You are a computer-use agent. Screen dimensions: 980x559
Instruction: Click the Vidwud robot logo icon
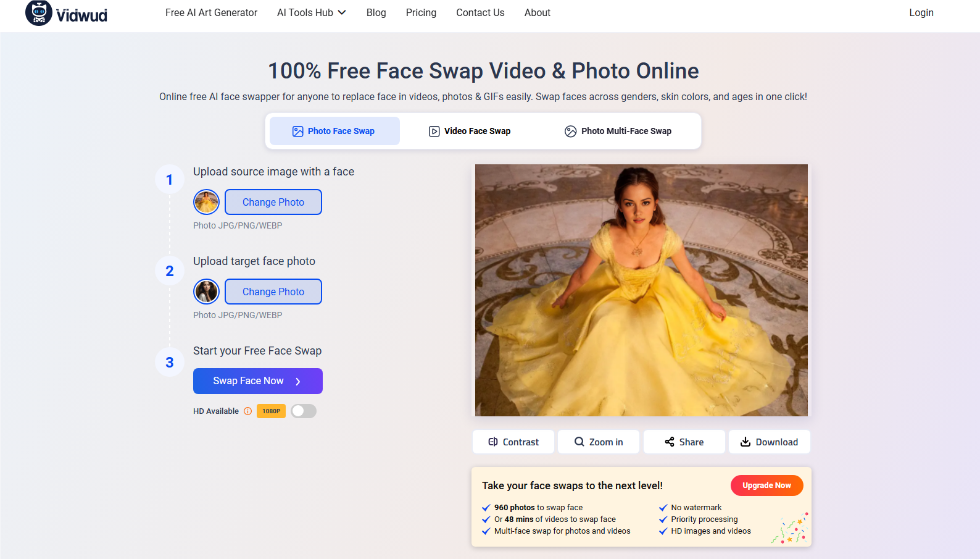pos(39,12)
